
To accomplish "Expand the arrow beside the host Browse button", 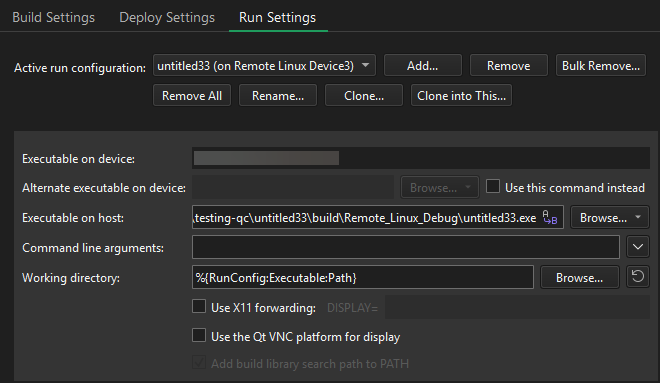I will [x=638, y=218].
